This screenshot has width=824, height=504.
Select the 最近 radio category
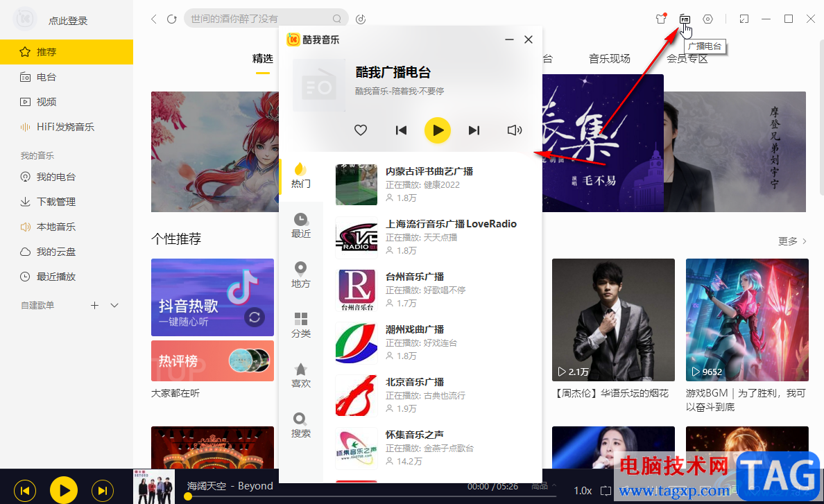pos(301,226)
